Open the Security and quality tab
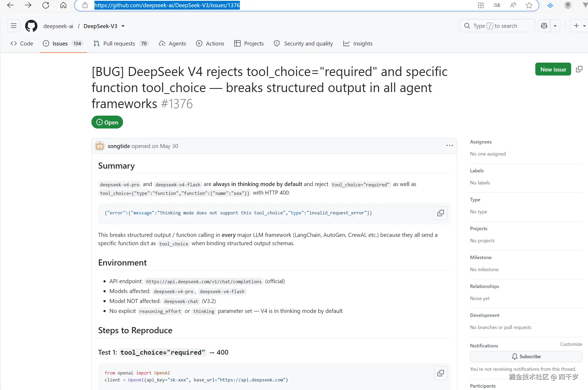This screenshot has width=588, height=390. pyautogui.click(x=303, y=43)
